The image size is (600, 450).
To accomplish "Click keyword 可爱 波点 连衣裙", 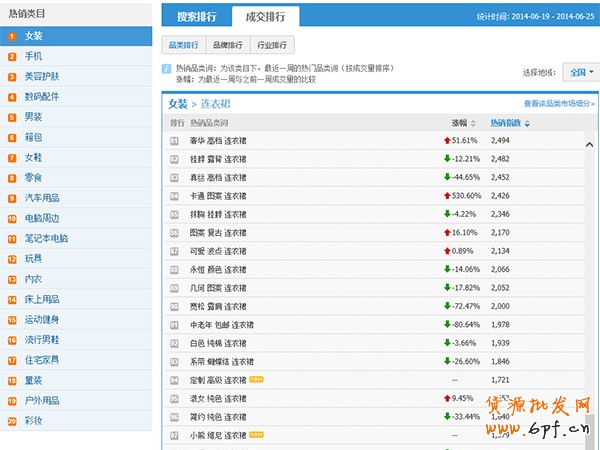I will click(x=218, y=251).
